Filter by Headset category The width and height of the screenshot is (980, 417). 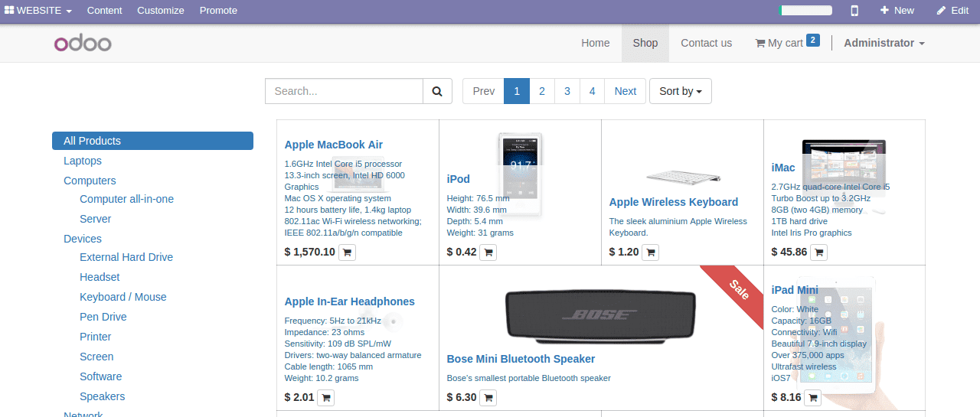click(100, 277)
